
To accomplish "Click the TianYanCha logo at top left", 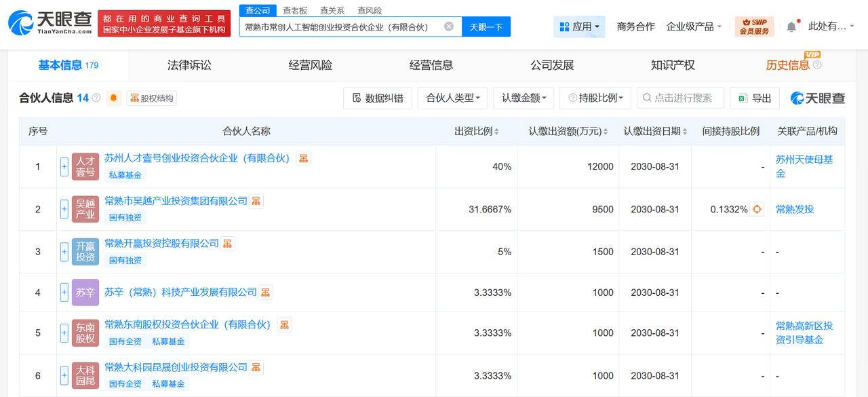I will tap(50, 23).
